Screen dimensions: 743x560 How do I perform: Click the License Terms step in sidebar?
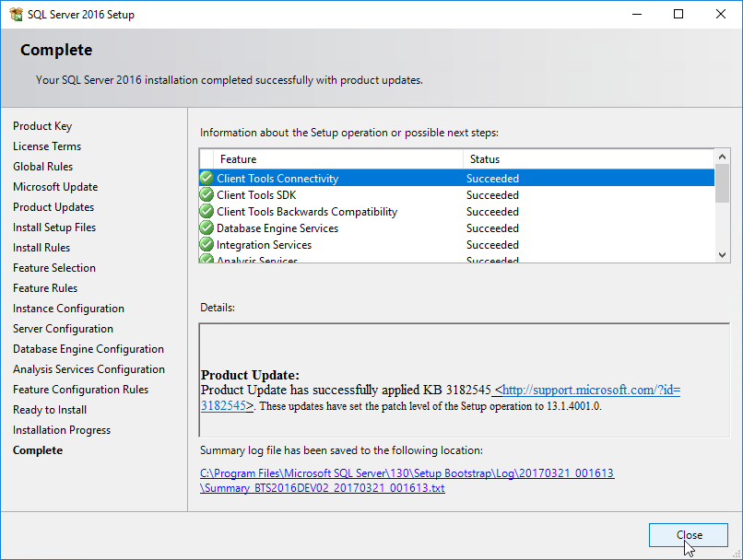[x=47, y=146]
